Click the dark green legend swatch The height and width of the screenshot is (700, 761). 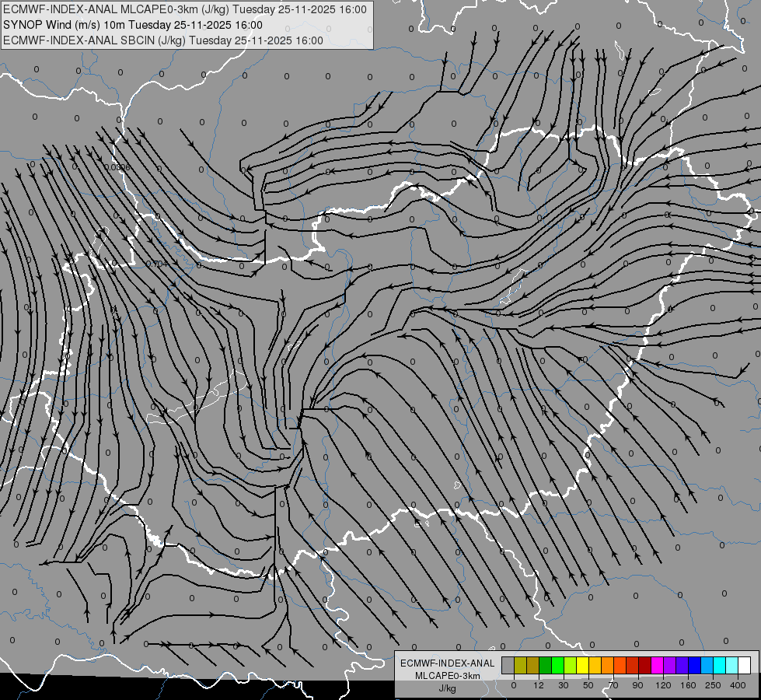(x=546, y=665)
